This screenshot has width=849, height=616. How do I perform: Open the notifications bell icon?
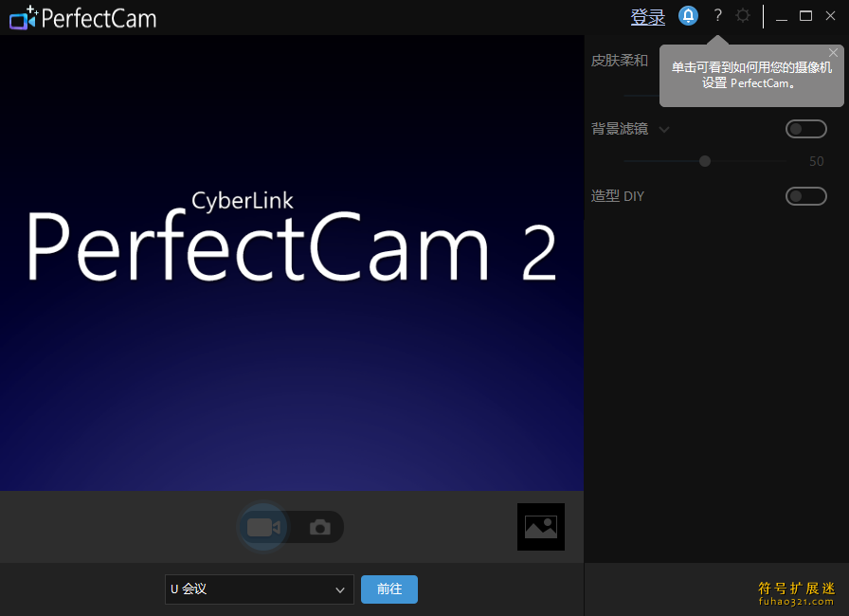point(688,16)
